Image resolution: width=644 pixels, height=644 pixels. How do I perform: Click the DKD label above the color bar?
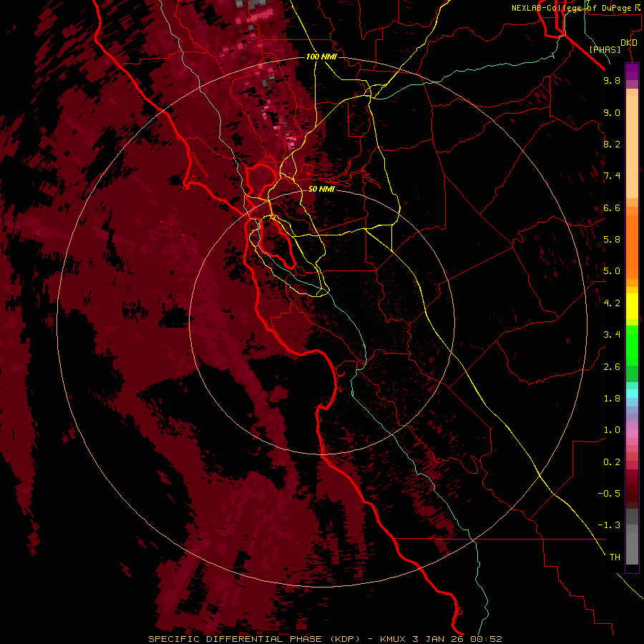(629, 43)
